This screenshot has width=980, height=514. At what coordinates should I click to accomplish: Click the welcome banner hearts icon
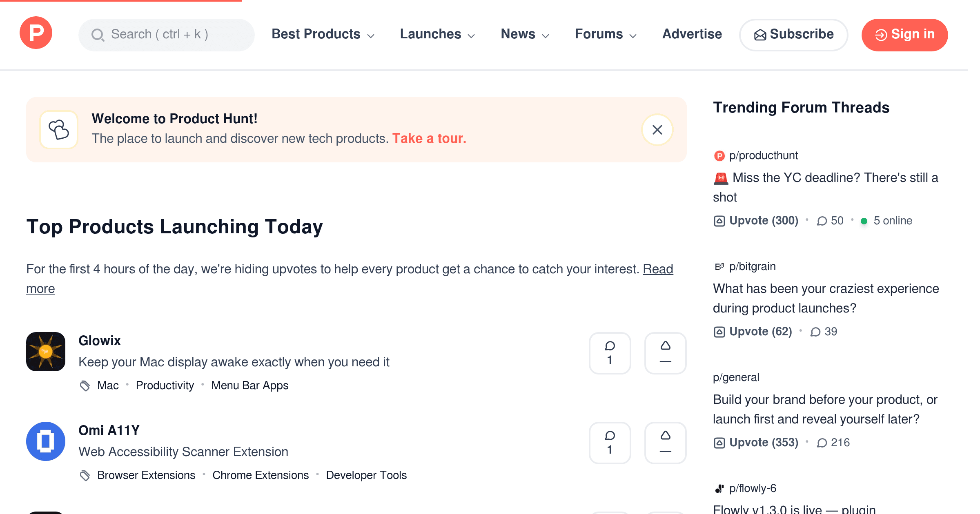[x=59, y=130]
